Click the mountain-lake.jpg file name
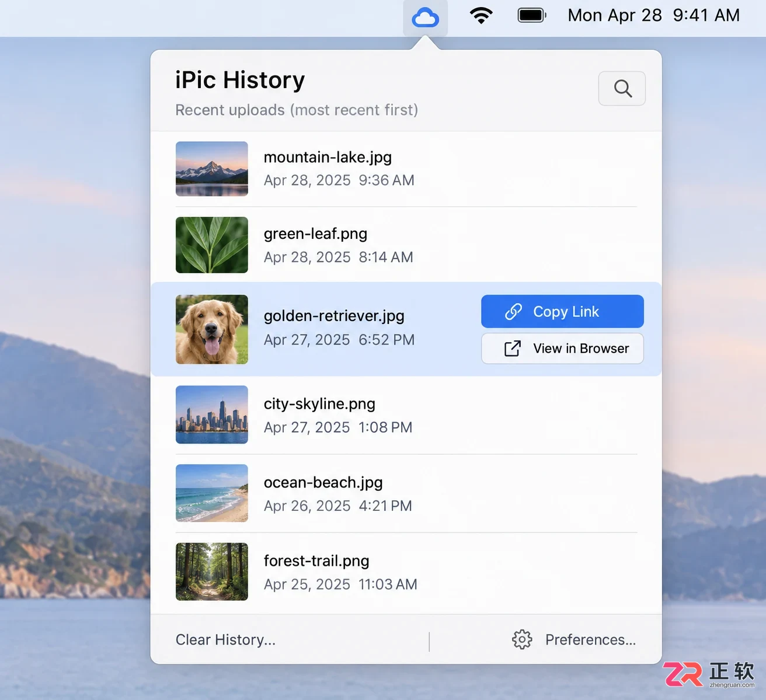This screenshot has width=766, height=700. [328, 157]
